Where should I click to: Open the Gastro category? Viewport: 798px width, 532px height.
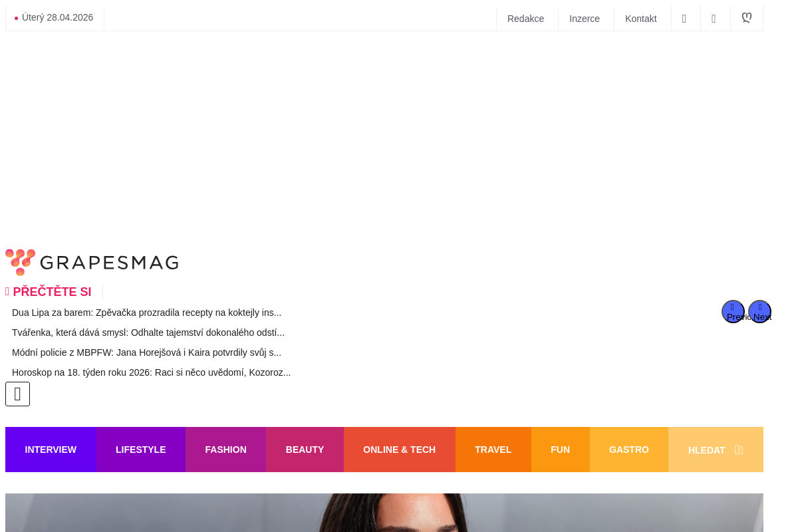pos(629,450)
